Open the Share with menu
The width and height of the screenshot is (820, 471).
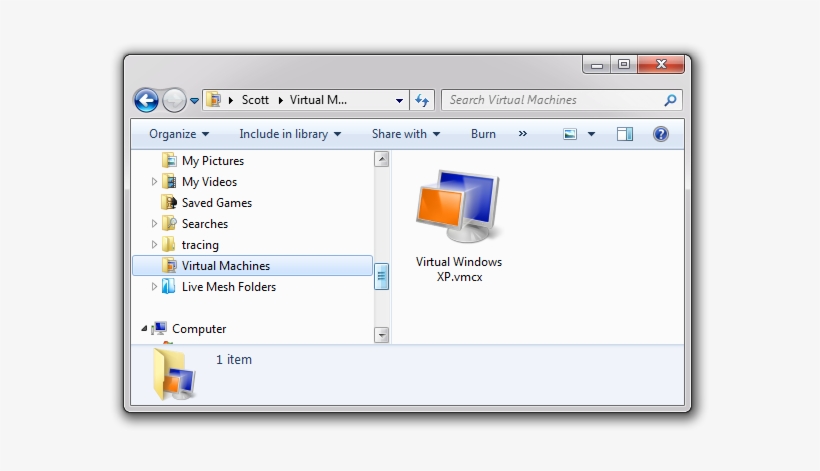click(x=406, y=134)
